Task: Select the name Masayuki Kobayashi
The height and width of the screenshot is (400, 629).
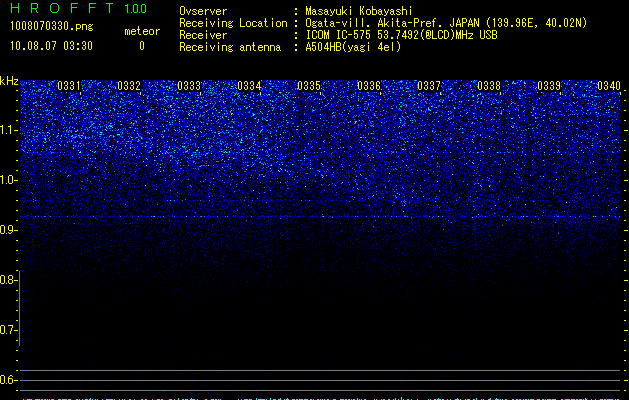Action: click(x=359, y=11)
